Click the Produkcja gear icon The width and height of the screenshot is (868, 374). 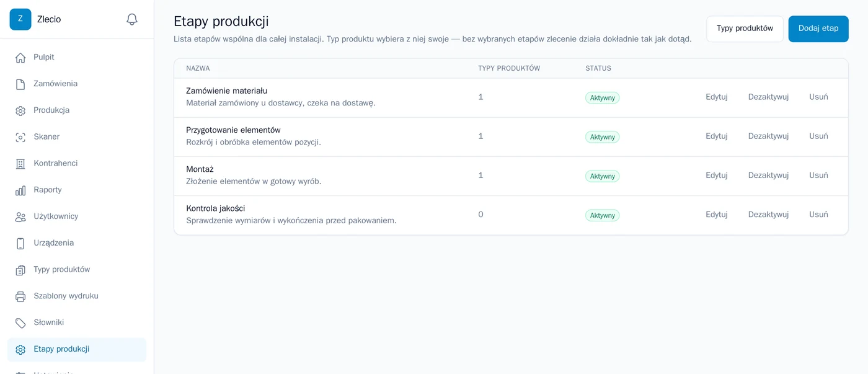20,111
